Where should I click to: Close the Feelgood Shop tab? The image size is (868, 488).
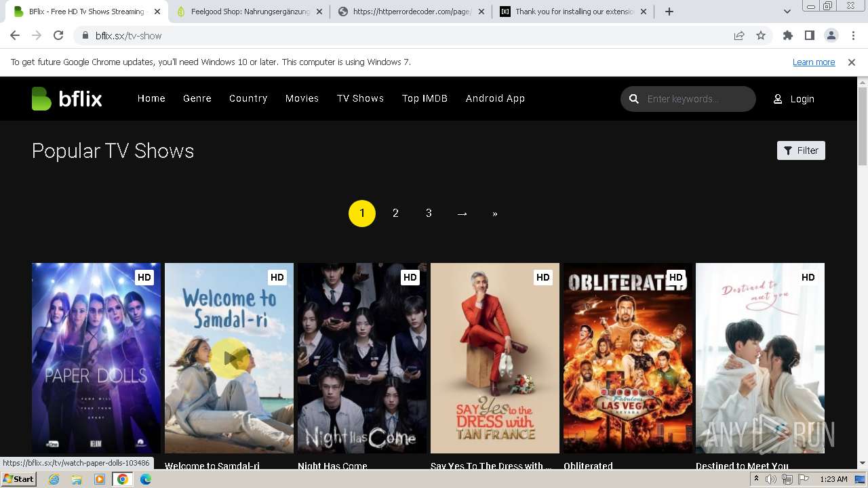[x=319, y=12]
